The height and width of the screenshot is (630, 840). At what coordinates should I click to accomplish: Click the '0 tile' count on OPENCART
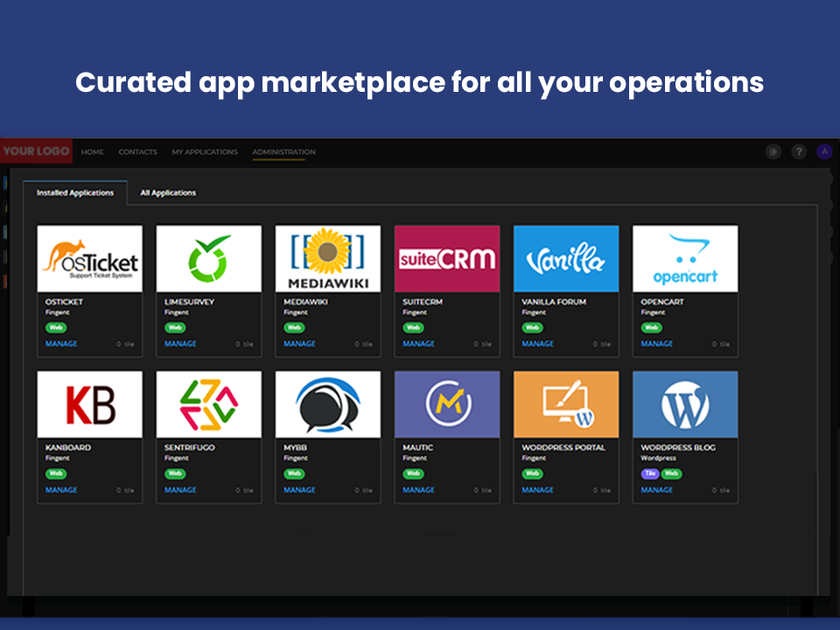pos(721,344)
